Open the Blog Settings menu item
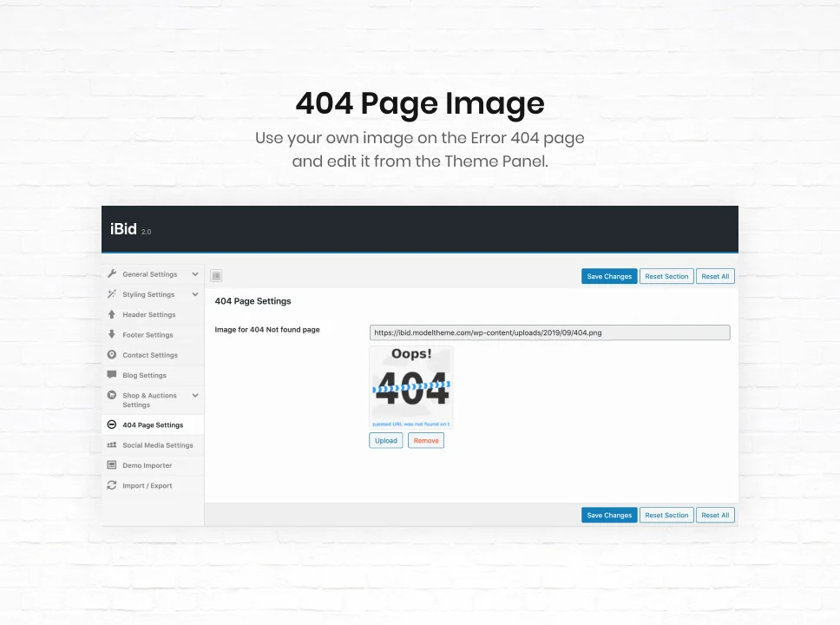Image resolution: width=840 pixels, height=625 pixels. click(x=144, y=375)
